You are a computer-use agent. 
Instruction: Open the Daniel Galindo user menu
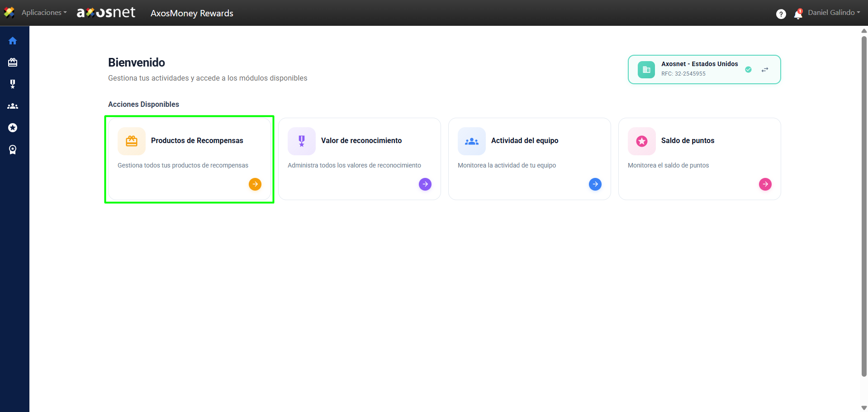[834, 13]
